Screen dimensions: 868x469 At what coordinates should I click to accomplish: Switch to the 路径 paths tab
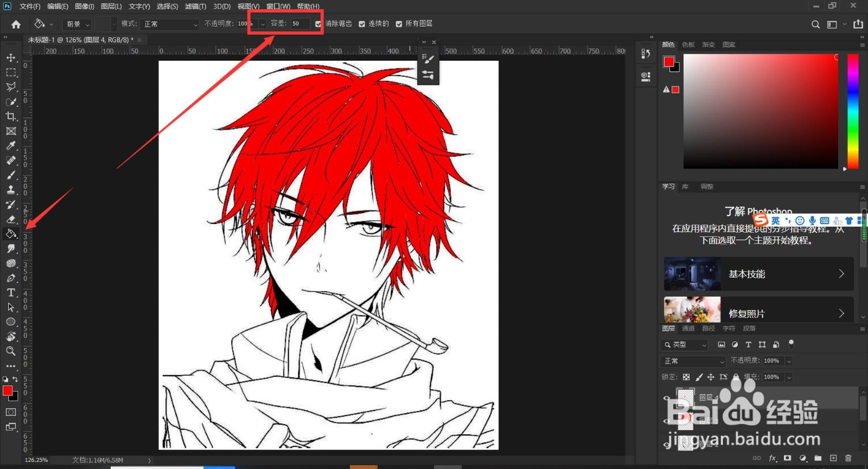[x=709, y=329]
